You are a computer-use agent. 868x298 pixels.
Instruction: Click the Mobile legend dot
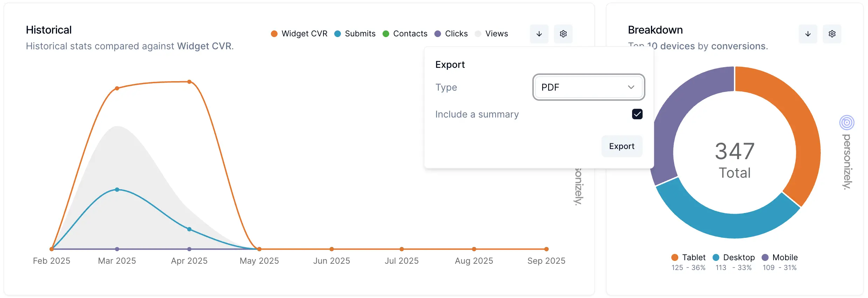[x=765, y=257]
